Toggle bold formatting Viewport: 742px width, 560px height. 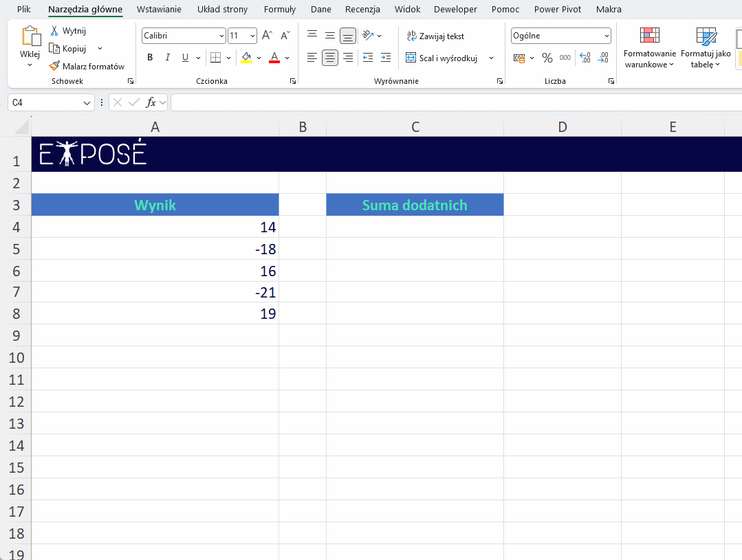click(x=150, y=58)
